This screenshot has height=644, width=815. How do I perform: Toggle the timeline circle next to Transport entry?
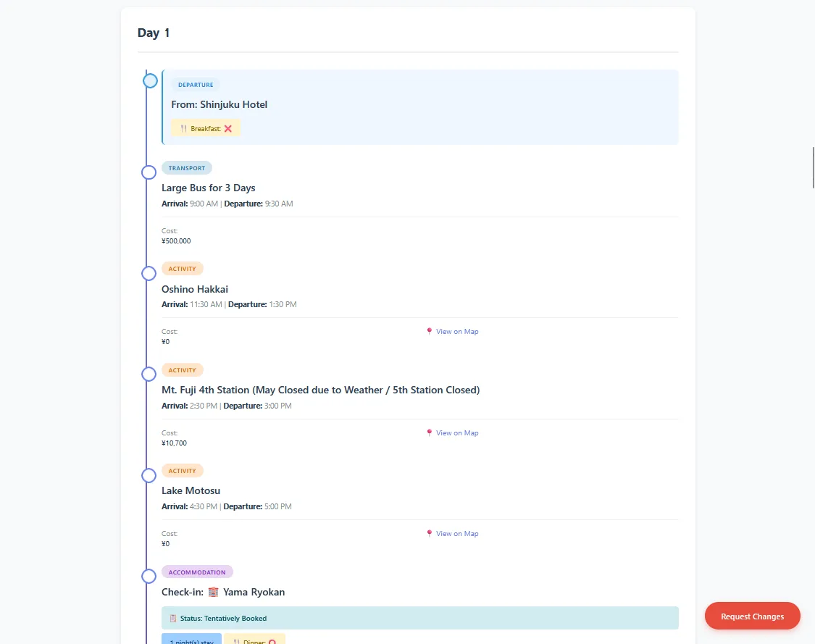tap(149, 172)
